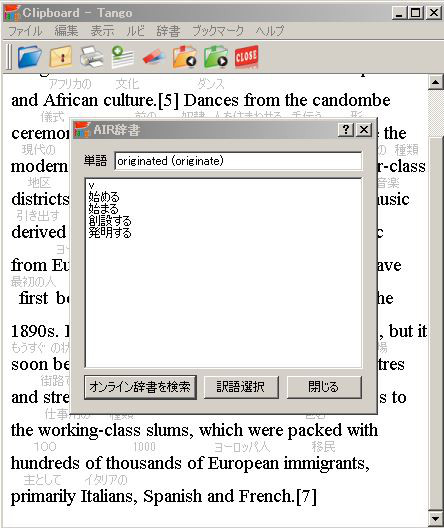Go to previous bookmark folder icon

coord(185,57)
